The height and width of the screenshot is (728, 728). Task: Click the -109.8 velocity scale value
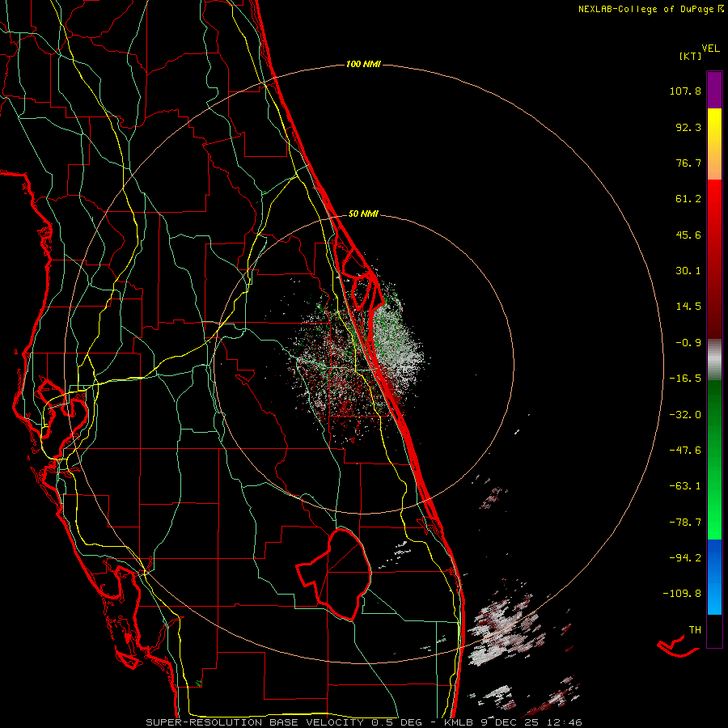click(682, 594)
